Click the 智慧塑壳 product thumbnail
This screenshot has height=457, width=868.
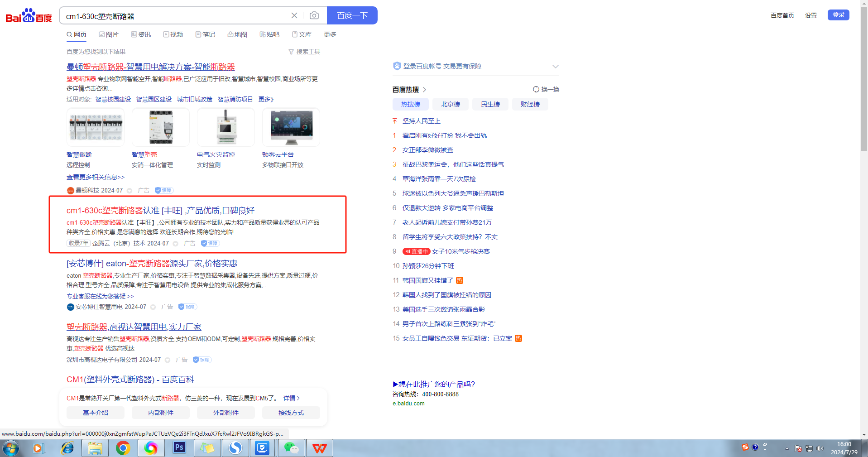(161, 127)
